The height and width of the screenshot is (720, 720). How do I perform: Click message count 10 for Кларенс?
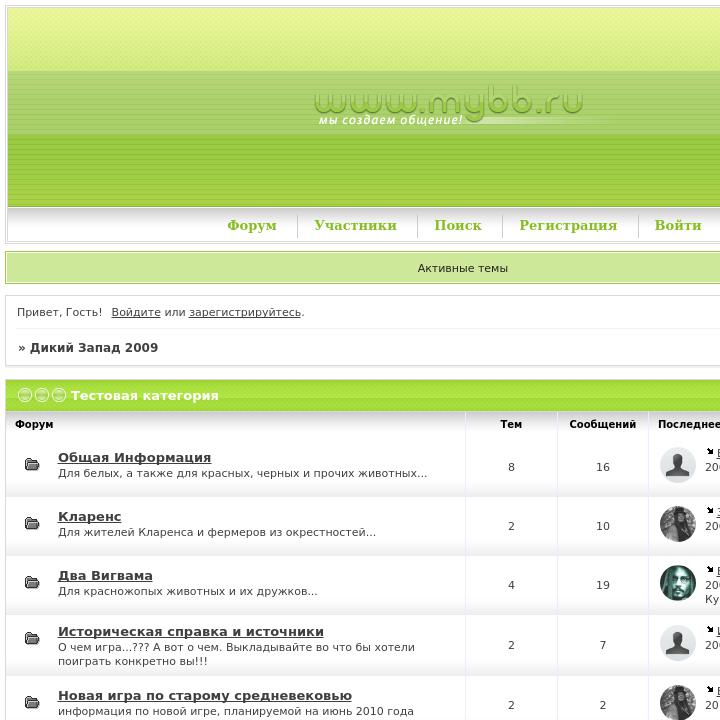coord(602,526)
